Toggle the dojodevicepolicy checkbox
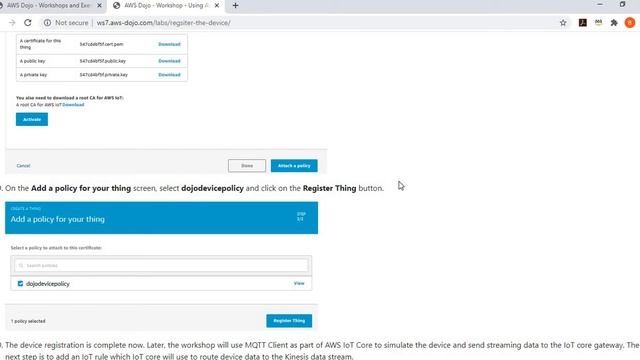This screenshot has width=640, height=360. pyautogui.click(x=20, y=283)
